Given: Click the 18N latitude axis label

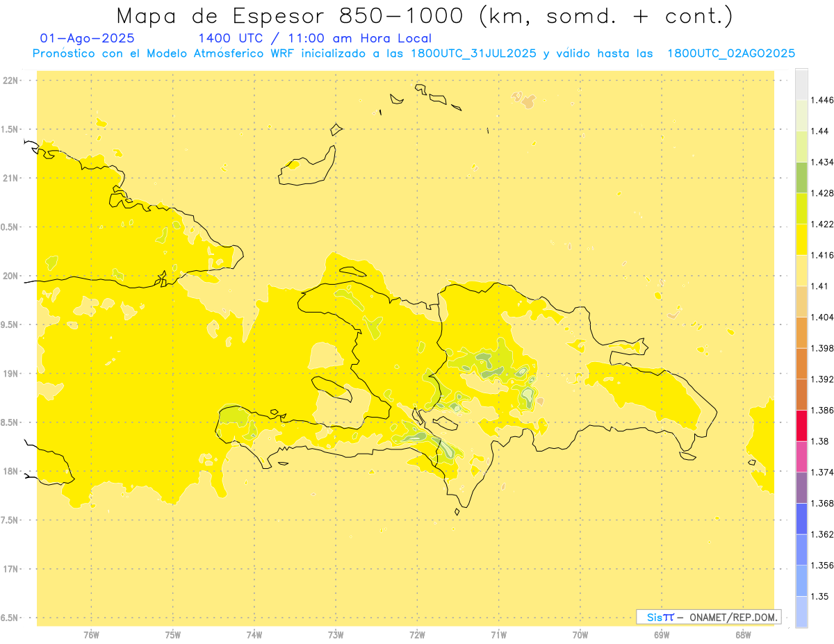Looking at the screenshot, I should point(10,471).
